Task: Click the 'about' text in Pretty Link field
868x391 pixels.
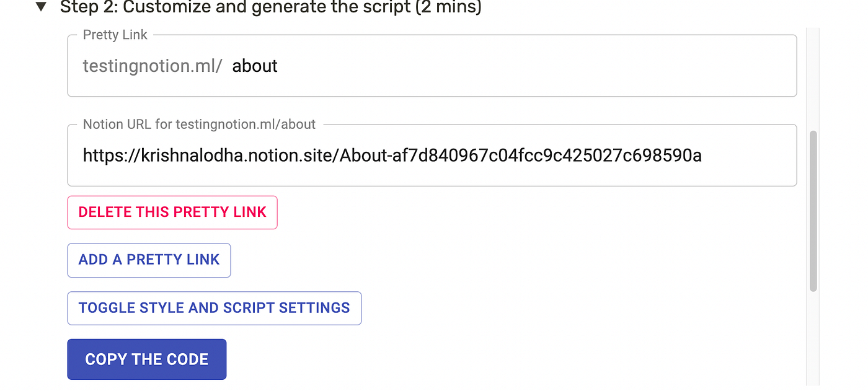Action: pyautogui.click(x=254, y=66)
